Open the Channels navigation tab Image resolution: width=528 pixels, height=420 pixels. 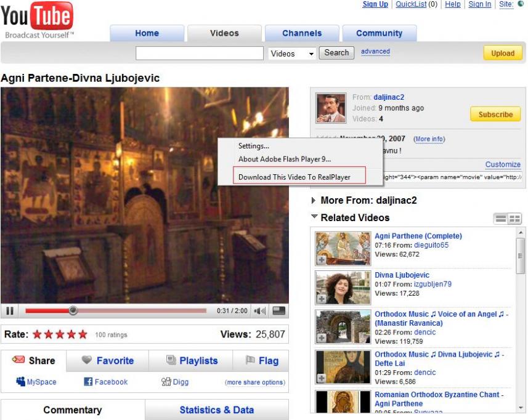tap(302, 33)
